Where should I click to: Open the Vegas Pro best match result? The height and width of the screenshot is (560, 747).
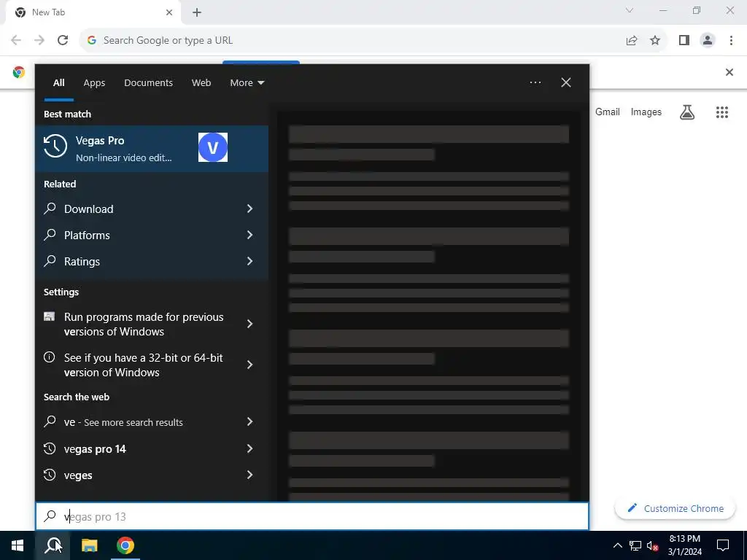[x=152, y=149]
